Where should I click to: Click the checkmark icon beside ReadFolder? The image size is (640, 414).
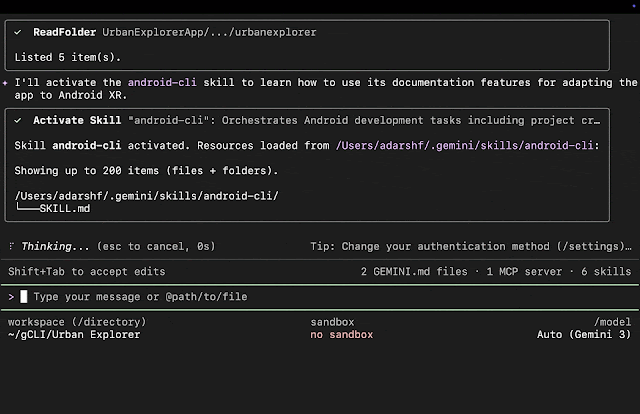click(18, 32)
